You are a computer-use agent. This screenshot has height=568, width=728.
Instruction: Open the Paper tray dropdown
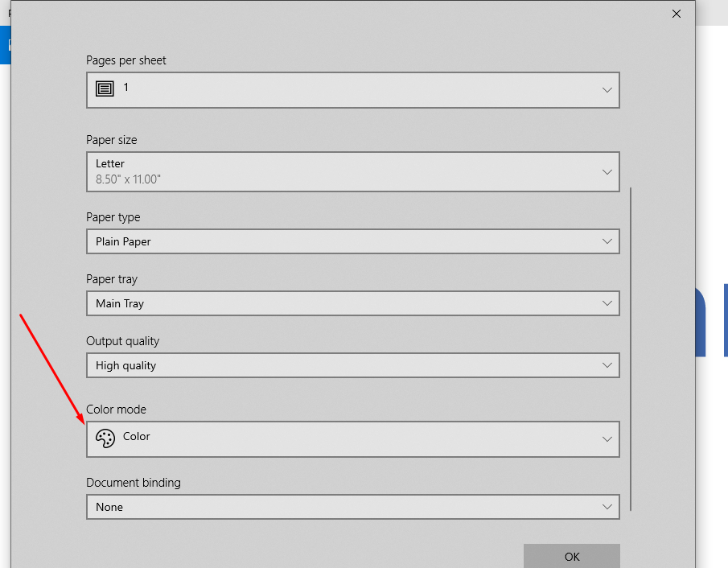tap(352, 303)
